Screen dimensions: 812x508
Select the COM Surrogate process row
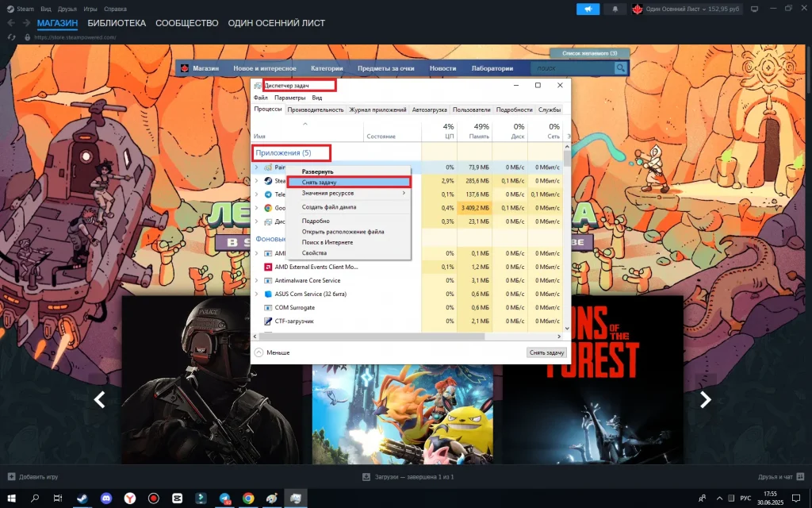tap(408, 307)
